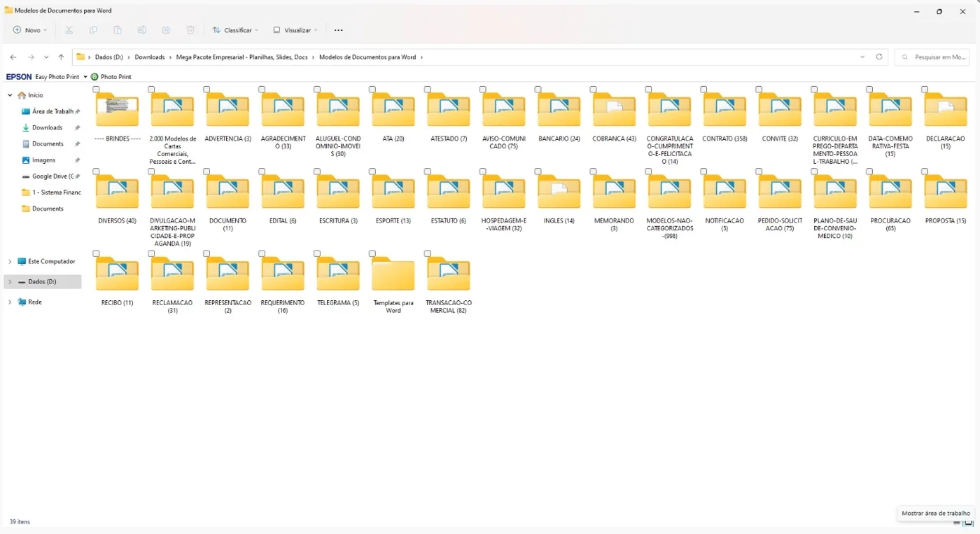Open the Templates para Word folder
The height and width of the screenshot is (534, 980).
click(393, 274)
